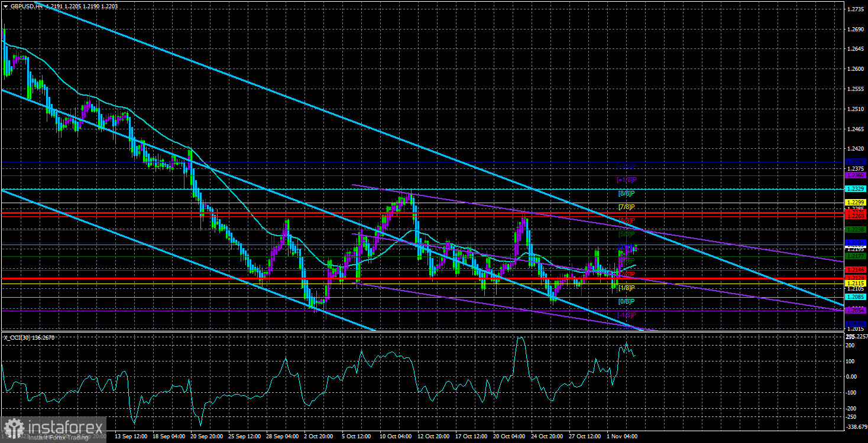
Task: Click the cyan 1.2085 price tag
Action: tap(856, 297)
